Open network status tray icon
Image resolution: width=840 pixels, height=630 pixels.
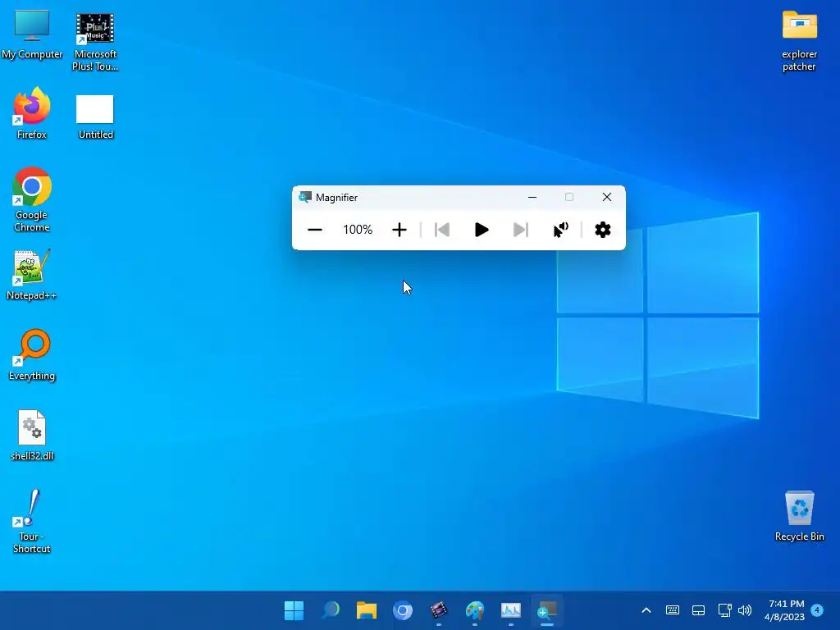[x=724, y=610]
